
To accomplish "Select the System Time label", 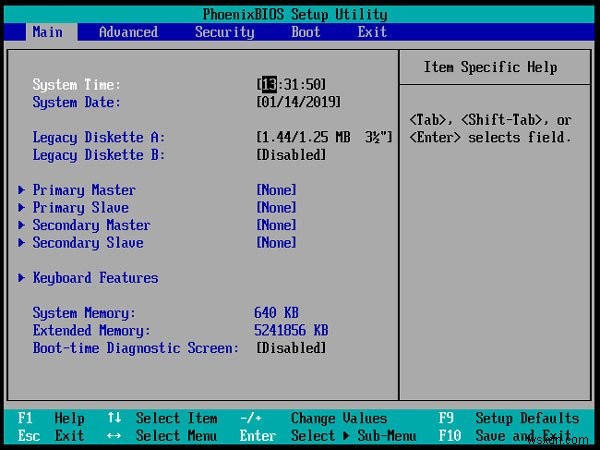I will point(77,85).
